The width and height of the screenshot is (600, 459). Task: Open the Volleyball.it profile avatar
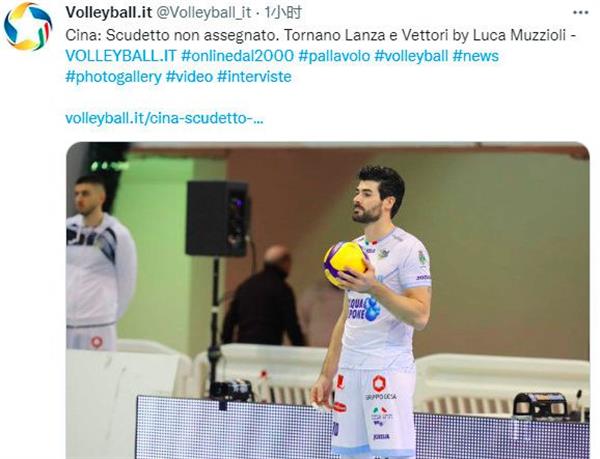pyautogui.click(x=28, y=26)
